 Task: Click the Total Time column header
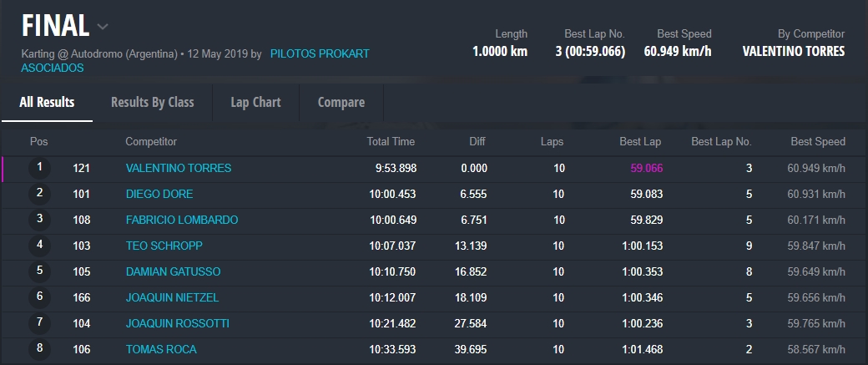click(391, 141)
